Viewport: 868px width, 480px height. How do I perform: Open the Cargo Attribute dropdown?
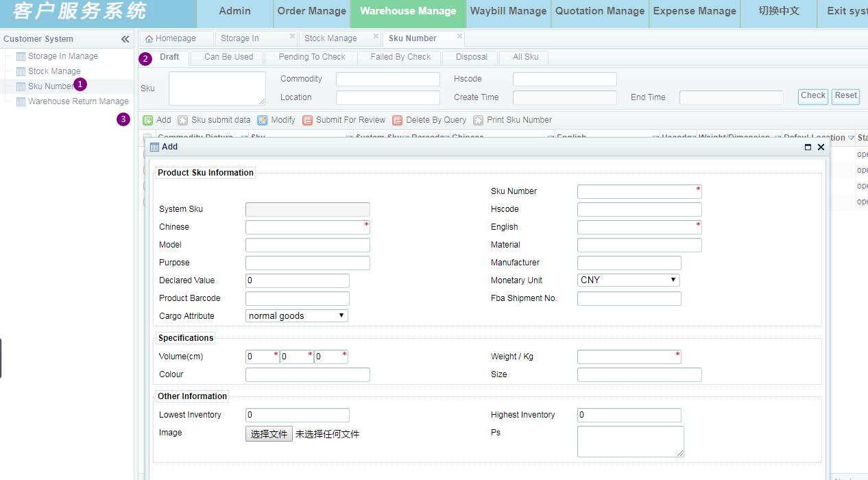tap(297, 315)
